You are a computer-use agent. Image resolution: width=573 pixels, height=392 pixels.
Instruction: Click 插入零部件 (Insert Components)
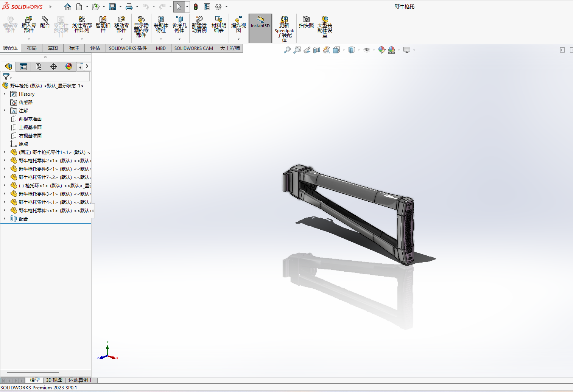click(29, 25)
